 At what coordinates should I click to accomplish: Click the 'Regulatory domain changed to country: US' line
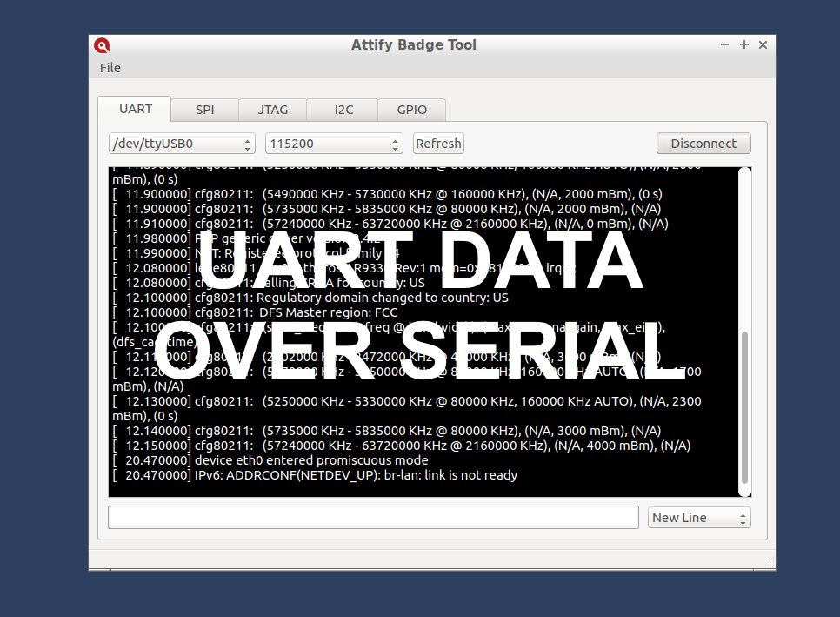tap(310, 298)
